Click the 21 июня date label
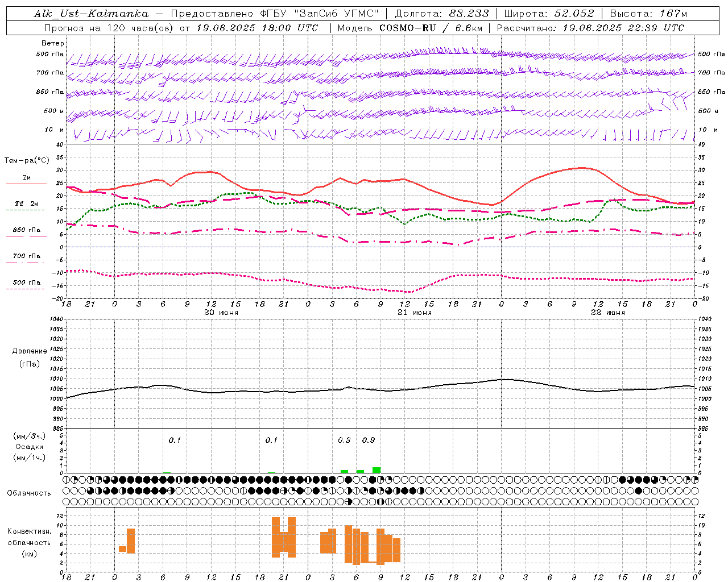728x582 pixels. (x=415, y=313)
